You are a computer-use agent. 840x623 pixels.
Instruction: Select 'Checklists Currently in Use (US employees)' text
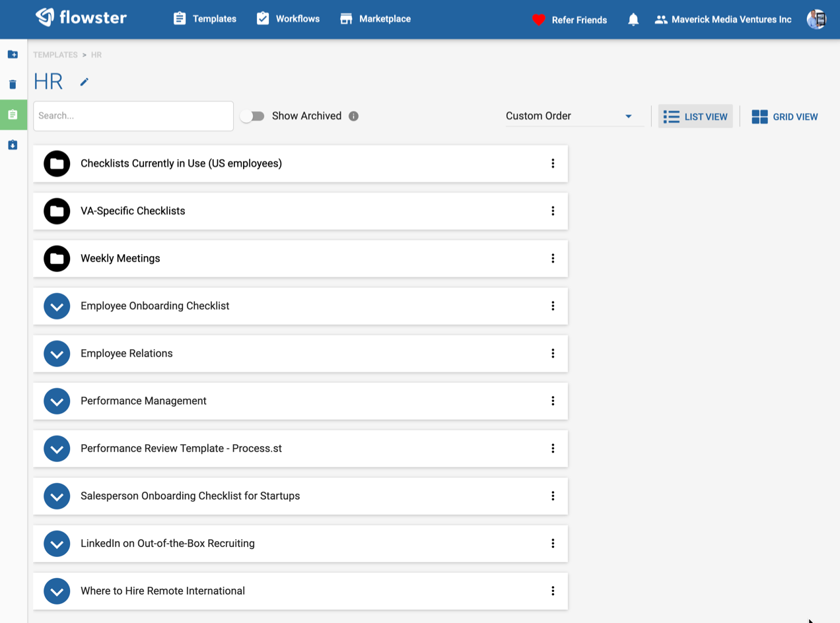181,164
